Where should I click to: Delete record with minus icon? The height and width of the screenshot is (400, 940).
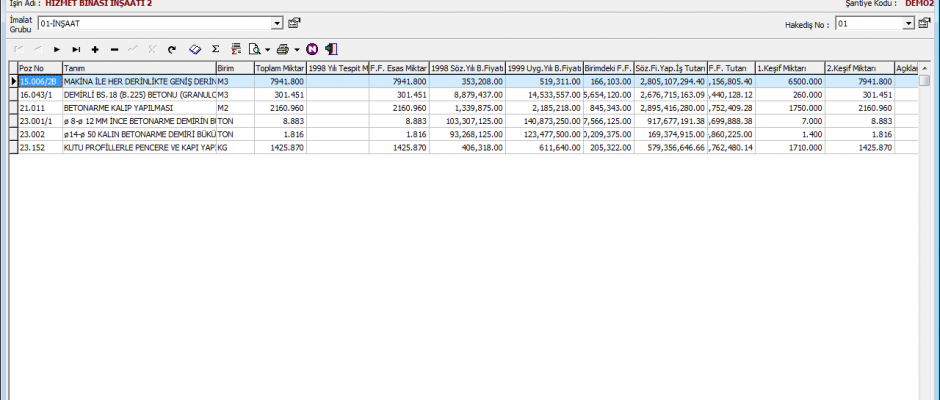[x=114, y=48]
